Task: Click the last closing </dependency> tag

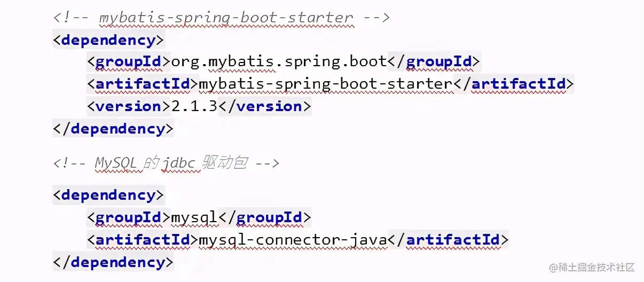Action: pos(113,262)
